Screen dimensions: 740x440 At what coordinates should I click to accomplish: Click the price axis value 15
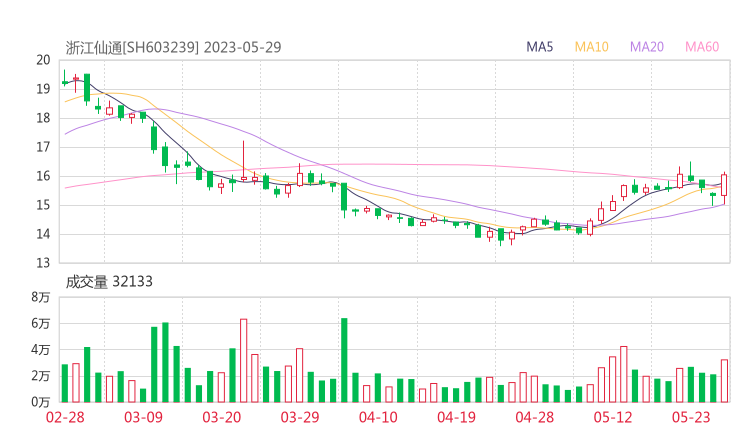[43, 205]
